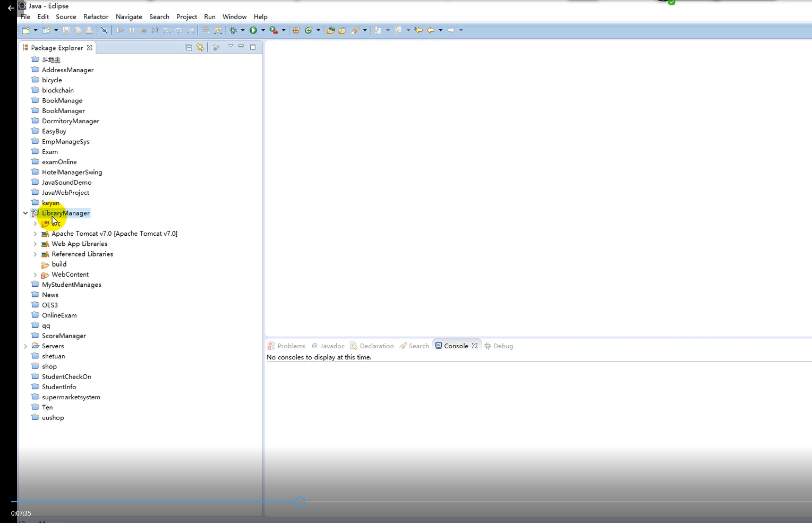
Task: Click the Step Into icon
Action: (167, 30)
